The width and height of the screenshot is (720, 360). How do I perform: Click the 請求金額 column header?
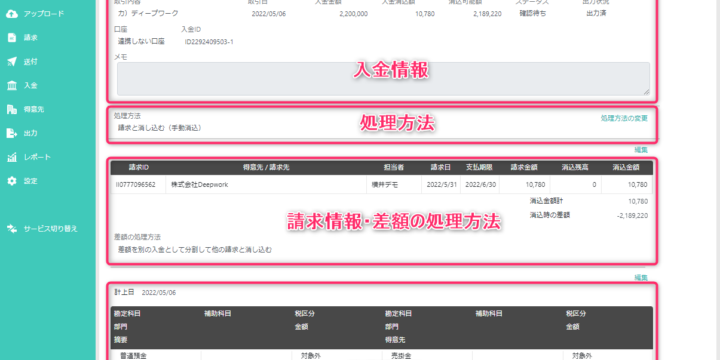(524, 168)
